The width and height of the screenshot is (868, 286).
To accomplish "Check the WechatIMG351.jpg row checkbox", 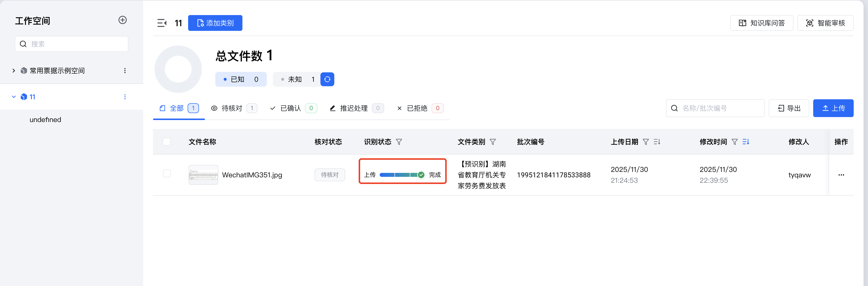I will (x=167, y=173).
